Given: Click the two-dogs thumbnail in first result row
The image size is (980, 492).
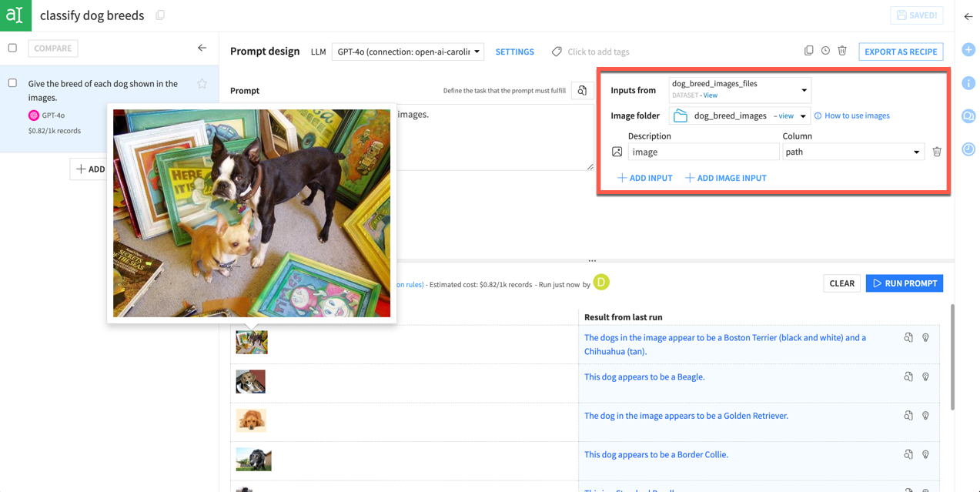Looking at the screenshot, I should click(x=252, y=342).
